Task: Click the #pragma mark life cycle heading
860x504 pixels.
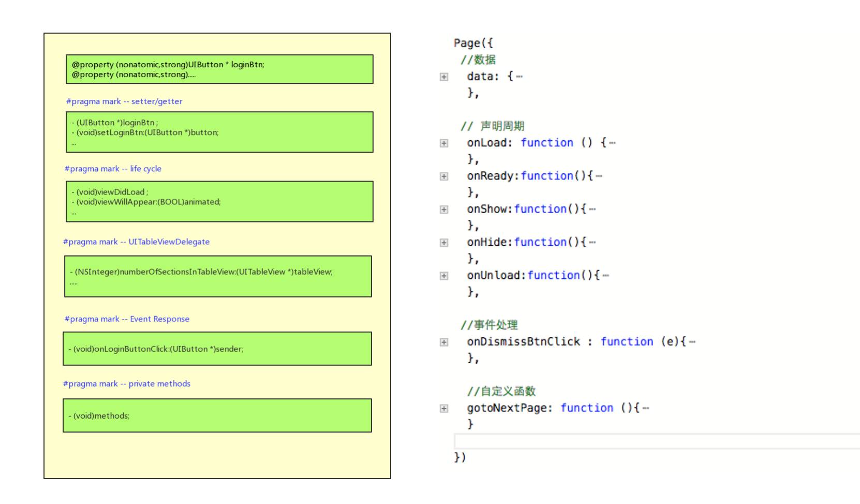Action: (113, 169)
